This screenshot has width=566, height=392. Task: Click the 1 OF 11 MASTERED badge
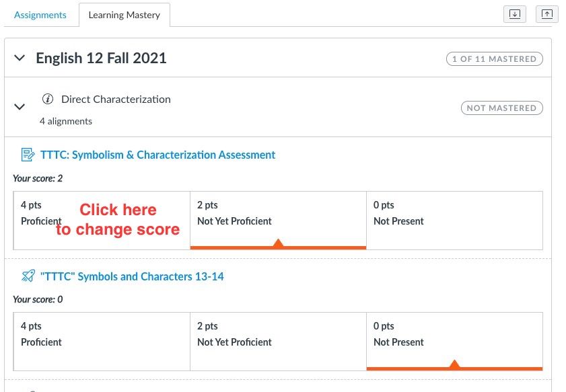coord(494,59)
